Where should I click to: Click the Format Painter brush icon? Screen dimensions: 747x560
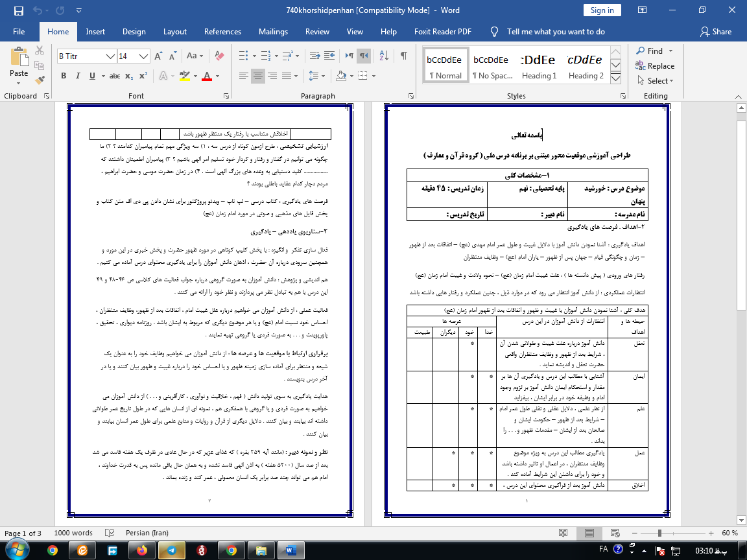click(x=40, y=80)
